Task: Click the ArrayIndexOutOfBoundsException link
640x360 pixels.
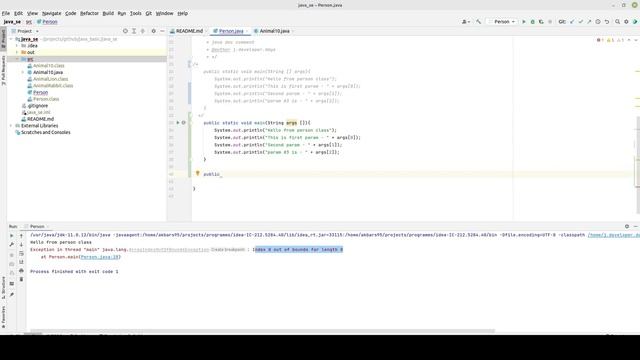Action: click(169, 249)
